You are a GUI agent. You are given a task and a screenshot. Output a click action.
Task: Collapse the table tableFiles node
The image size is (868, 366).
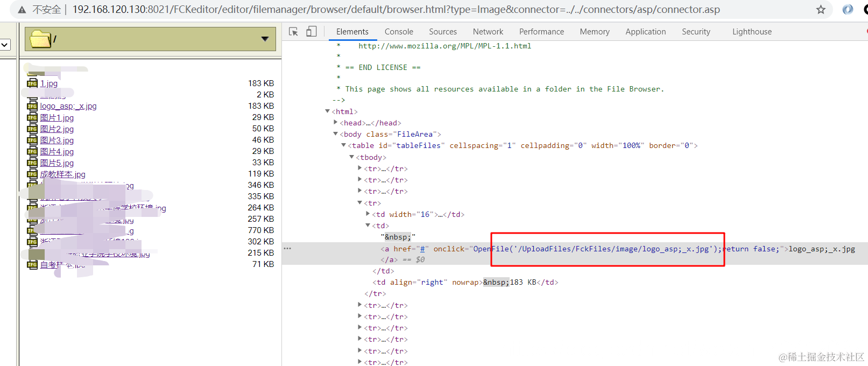[x=344, y=145]
